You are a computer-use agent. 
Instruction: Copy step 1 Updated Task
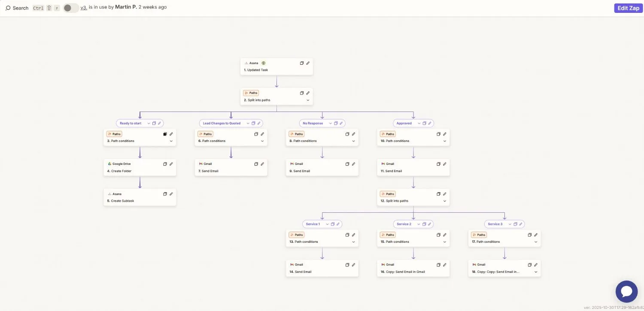pyautogui.click(x=302, y=63)
